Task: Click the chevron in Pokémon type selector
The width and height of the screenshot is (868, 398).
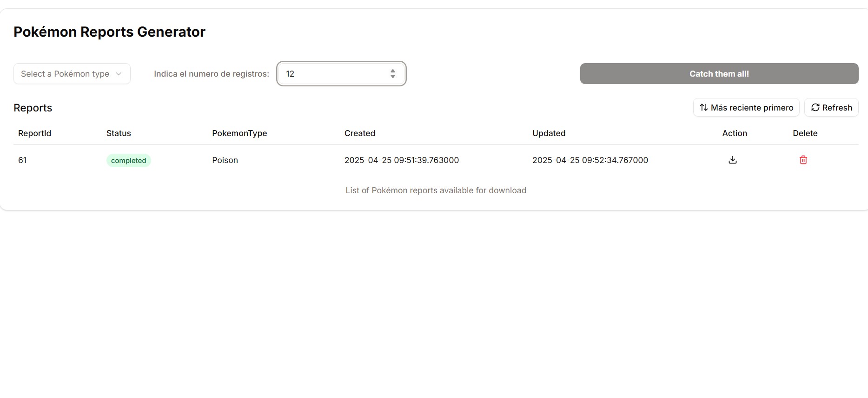Action: [119, 74]
